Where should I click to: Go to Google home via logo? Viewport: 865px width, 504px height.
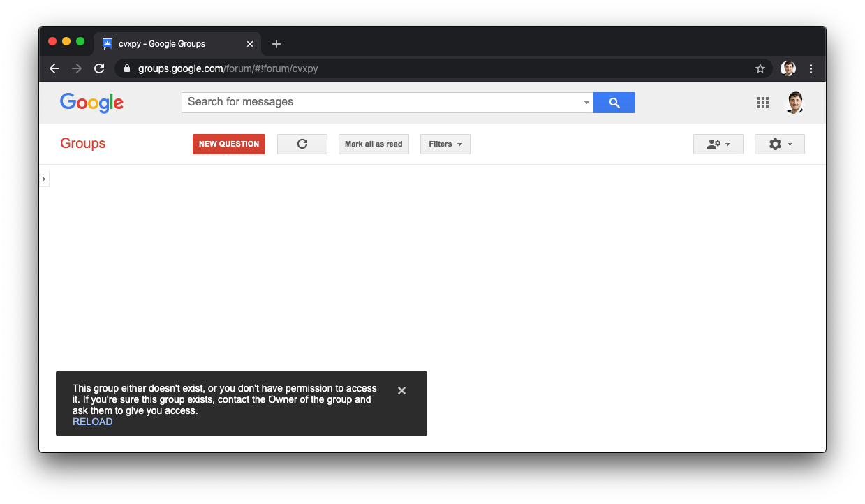(91, 103)
